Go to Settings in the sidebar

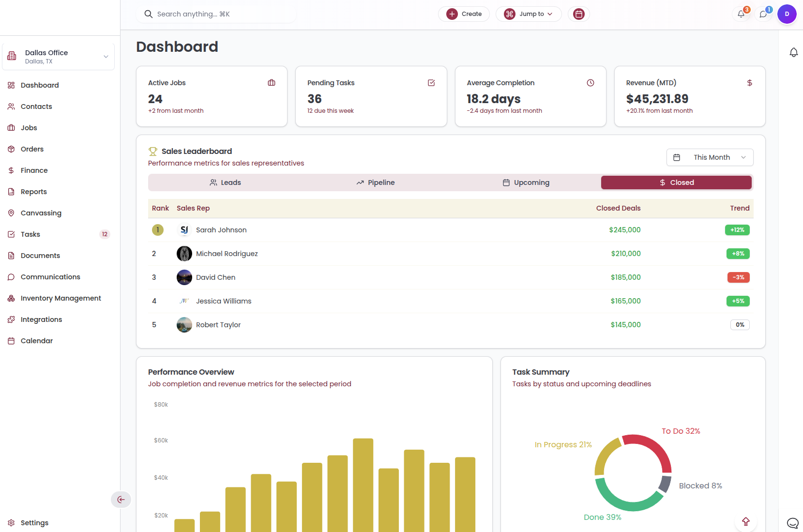pyautogui.click(x=34, y=523)
